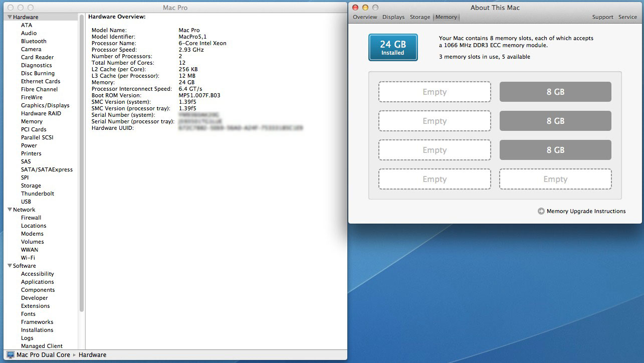Select the first 8 GB memory slot
This screenshot has height=363, width=644.
[555, 92]
